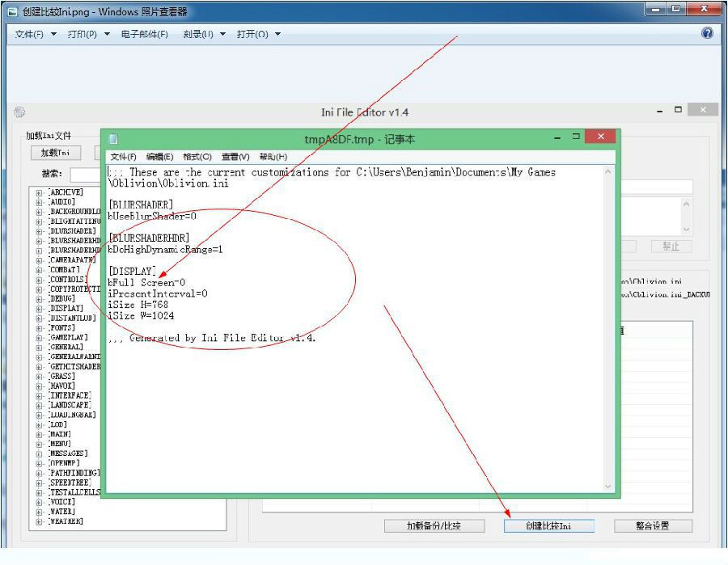This screenshot has width=728, height=565.
Task: Expand the [GRASS] tree node
Action: coord(39,376)
